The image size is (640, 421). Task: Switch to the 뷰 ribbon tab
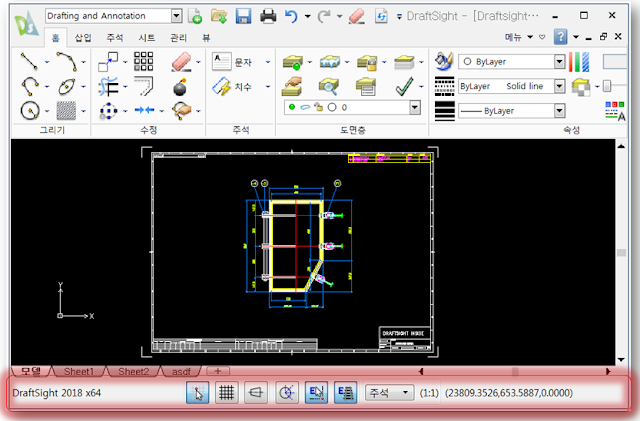tap(206, 38)
